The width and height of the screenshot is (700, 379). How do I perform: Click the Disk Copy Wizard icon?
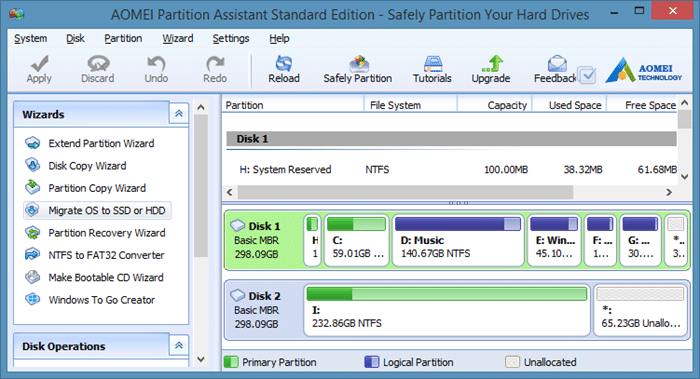pyautogui.click(x=33, y=166)
